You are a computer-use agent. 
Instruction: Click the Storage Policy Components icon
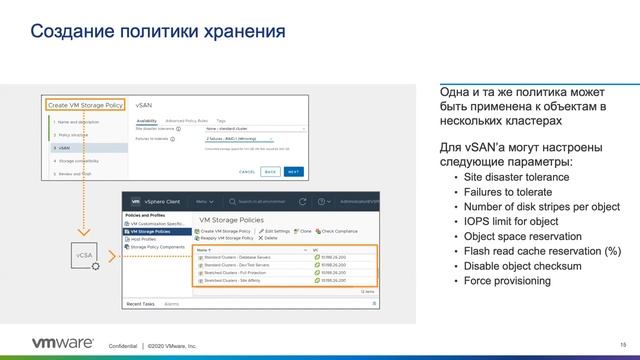pos(127,247)
